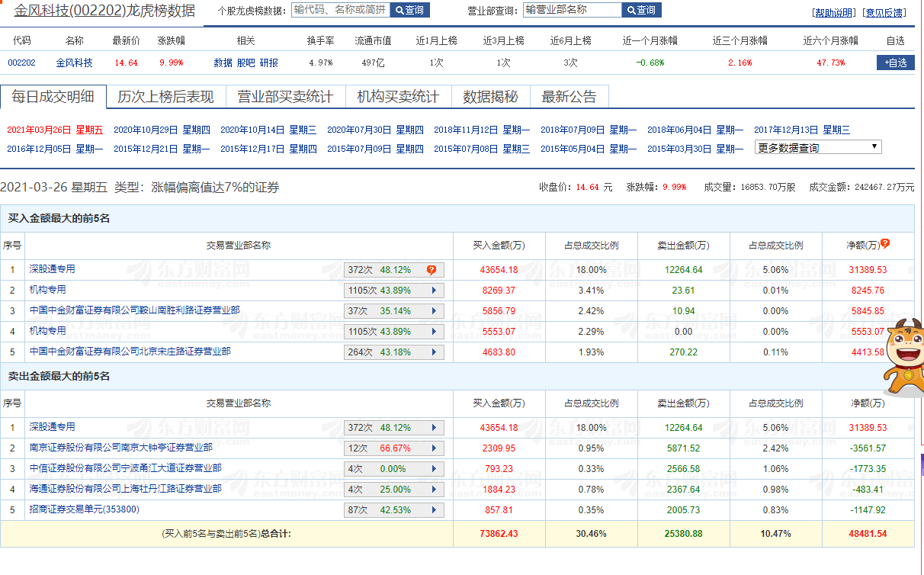Select date 2018年11月12日 星期一
This screenshot has width=924, height=575.
pos(482,130)
